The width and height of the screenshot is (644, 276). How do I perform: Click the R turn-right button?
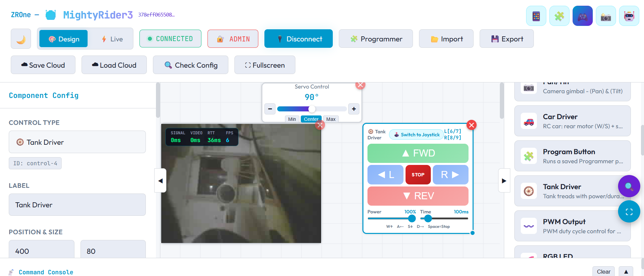[x=451, y=174]
